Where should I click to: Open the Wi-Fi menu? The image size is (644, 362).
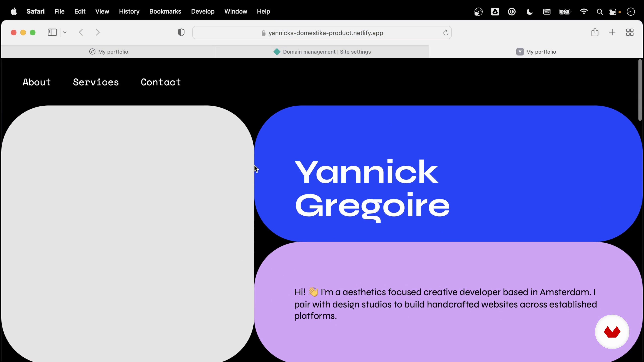click(584, 12)
